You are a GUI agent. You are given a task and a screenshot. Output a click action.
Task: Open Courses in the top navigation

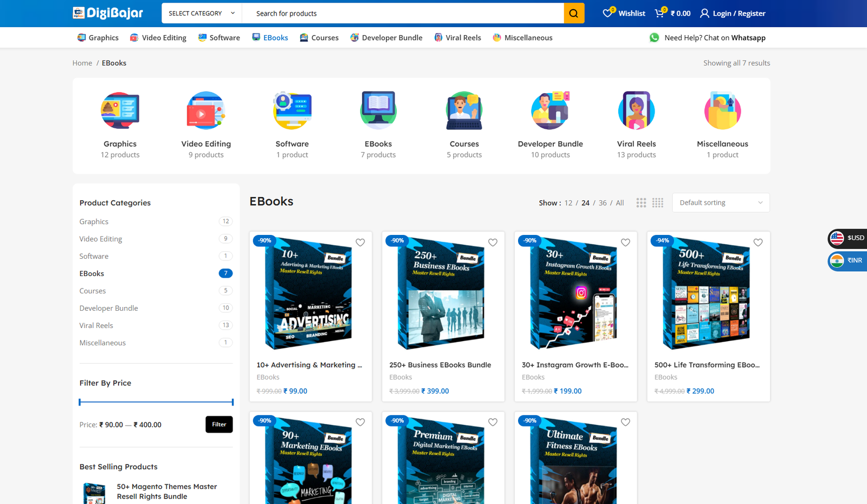[319, 37]
